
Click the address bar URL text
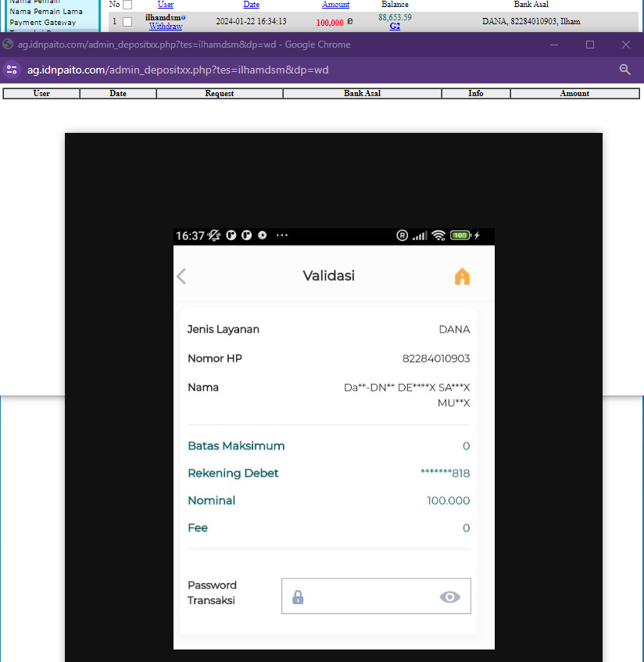[177, 70]
